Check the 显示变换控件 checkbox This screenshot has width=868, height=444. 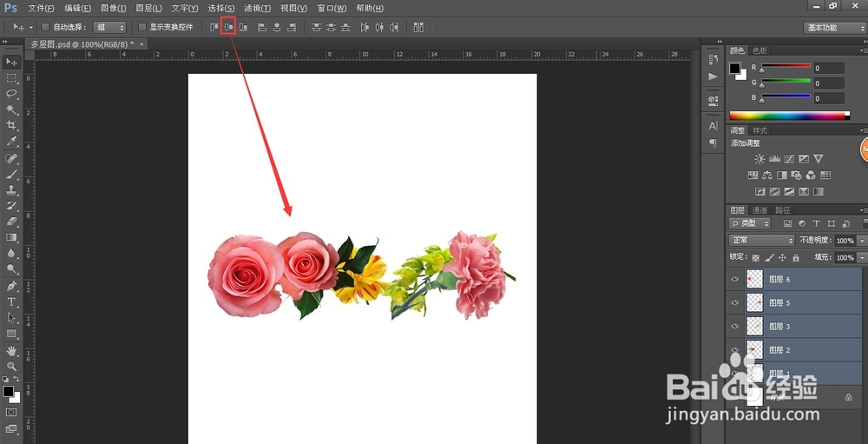pos(142,28)
